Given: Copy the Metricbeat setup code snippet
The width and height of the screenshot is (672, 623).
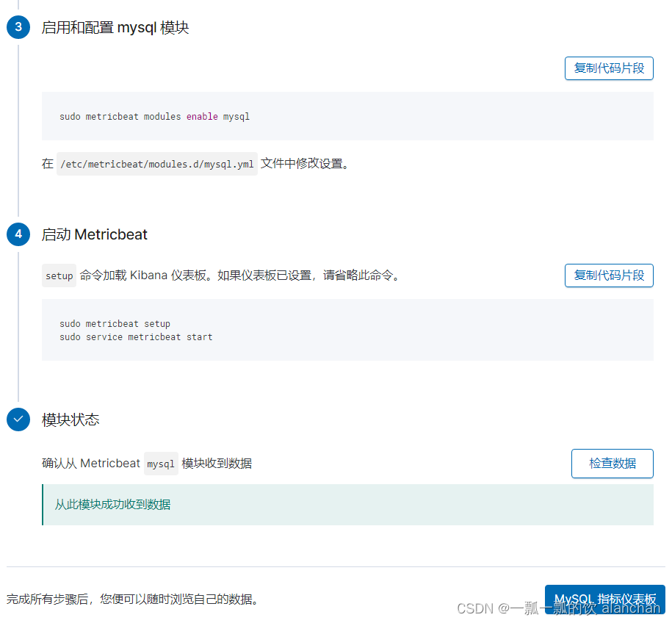Looking at the screenshot, I should [609, 276].
